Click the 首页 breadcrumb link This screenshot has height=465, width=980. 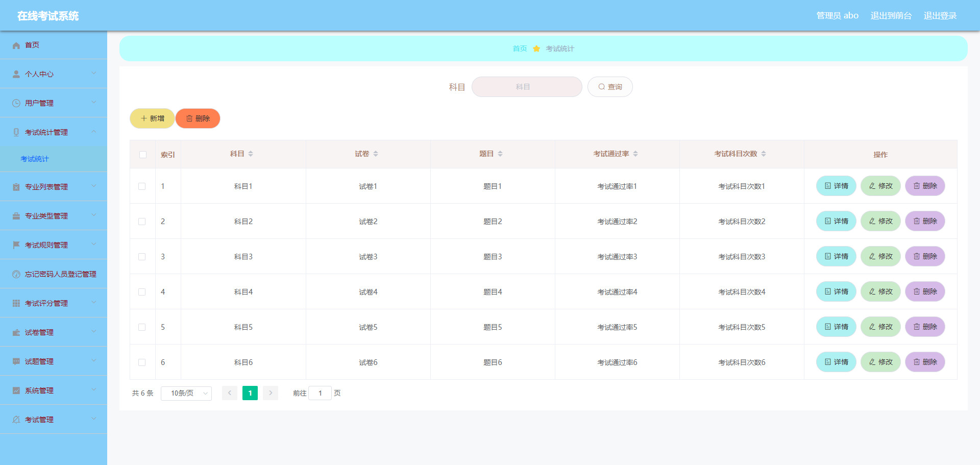(520, 49)
